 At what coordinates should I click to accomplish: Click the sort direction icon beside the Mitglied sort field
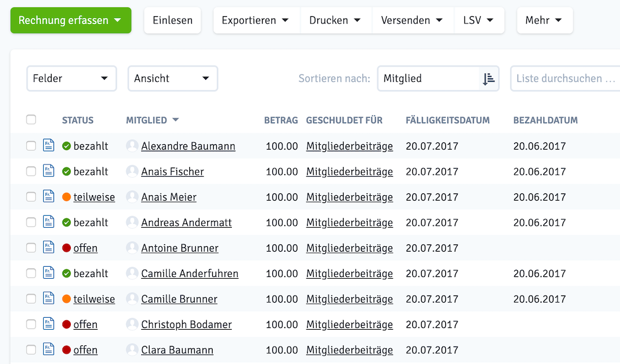point(489,78)
